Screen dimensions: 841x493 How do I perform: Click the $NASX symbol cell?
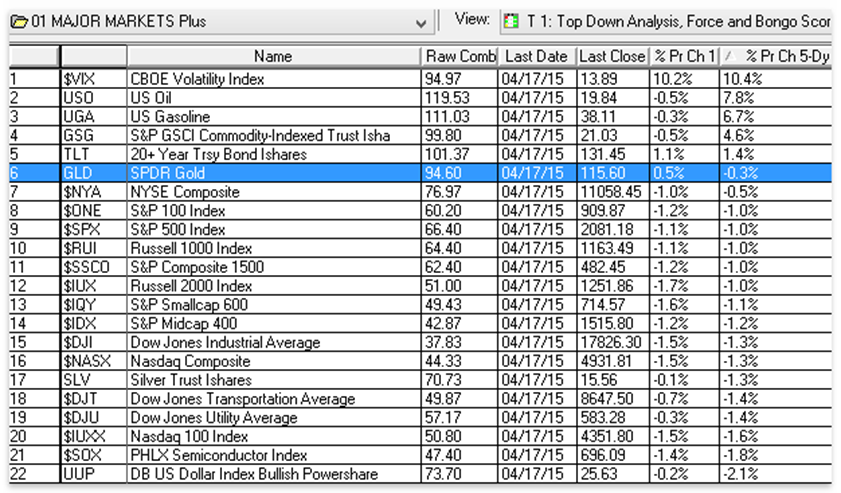[94, 361]
